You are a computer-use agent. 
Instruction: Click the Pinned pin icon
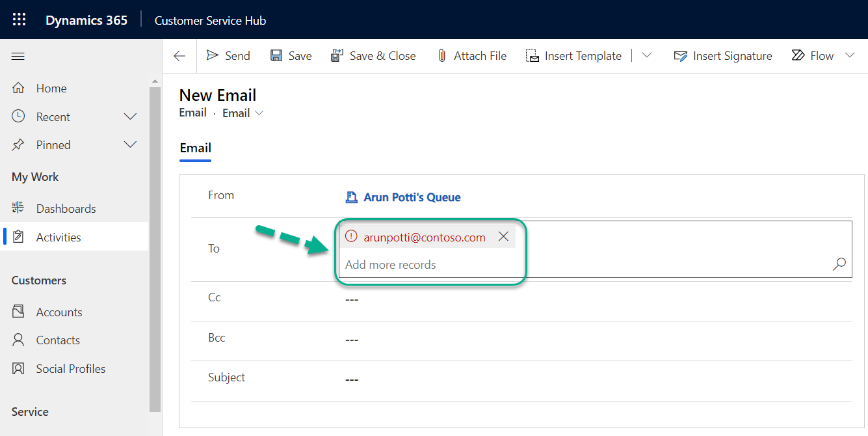tap(18, 145)
